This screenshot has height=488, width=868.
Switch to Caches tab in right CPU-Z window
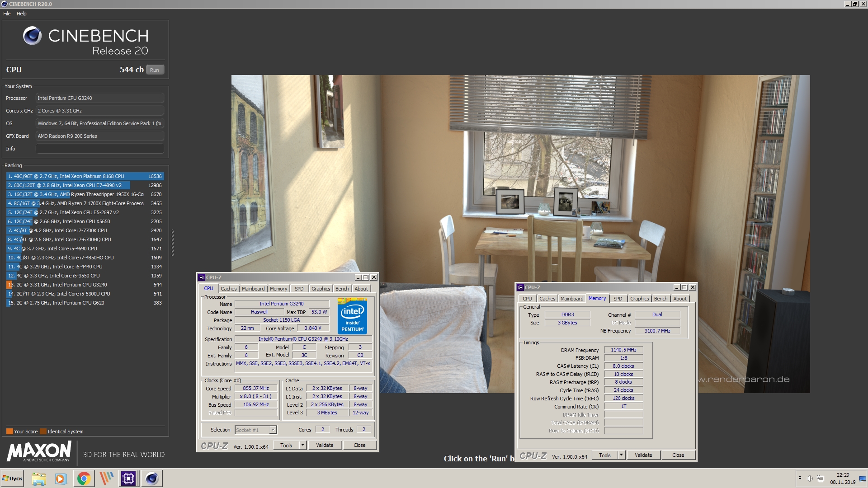547,299
